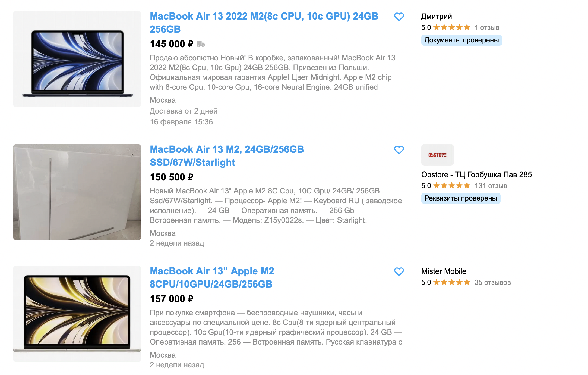View the Midnight MacBook product photo
The width and height of the screenshot is (588, 375).
coord(77,59)
